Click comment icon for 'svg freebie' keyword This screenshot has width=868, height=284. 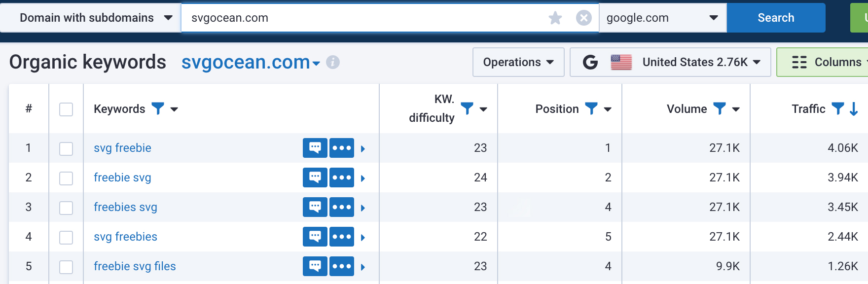point(315,148)
